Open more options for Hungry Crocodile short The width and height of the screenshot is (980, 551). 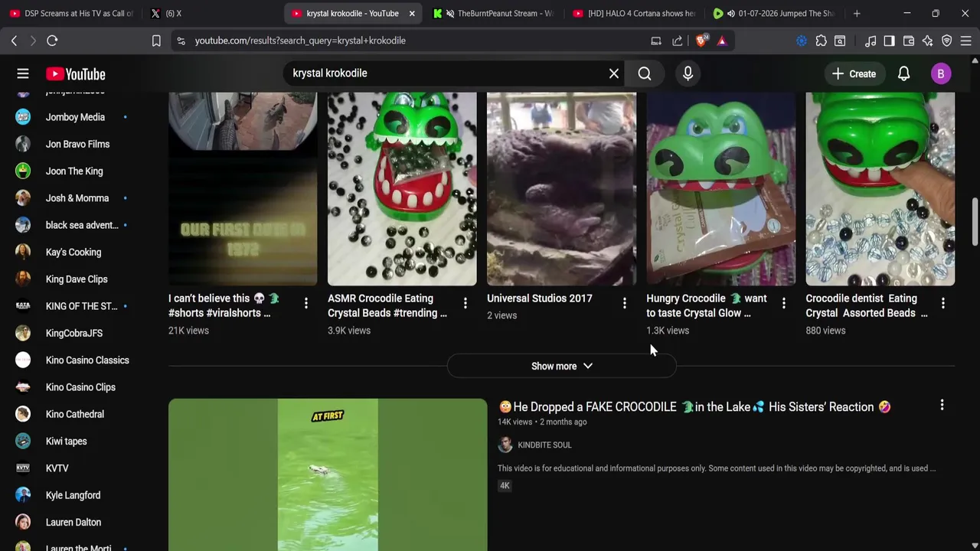[x=783, y=304]
